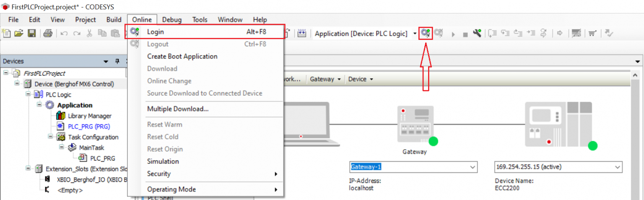Click the Device button in editor toolbar
Image resolution: width=644 pixels, height=200 pixels.
pyautogui.click(x=360, y=79)
